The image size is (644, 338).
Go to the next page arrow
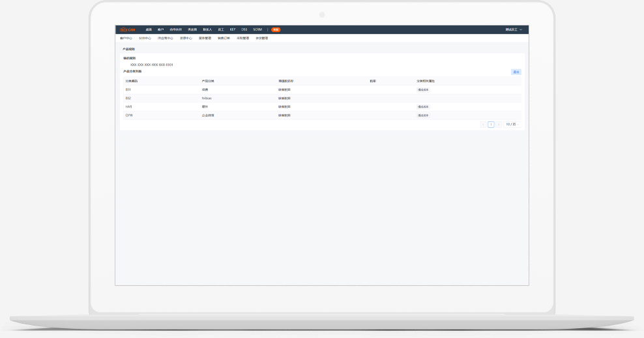tap(499, 124)
